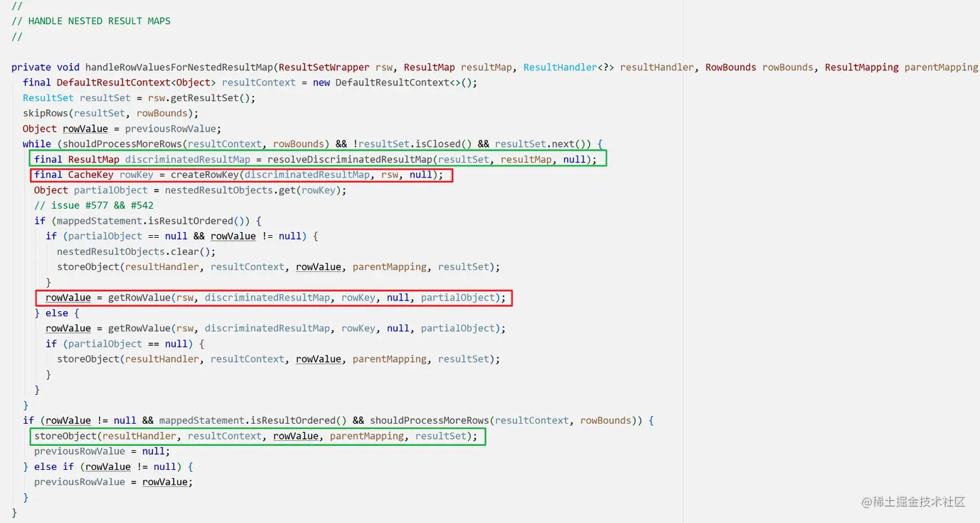Click the method name handleRowValuesForNestedResultMap

tap(180, 67)
